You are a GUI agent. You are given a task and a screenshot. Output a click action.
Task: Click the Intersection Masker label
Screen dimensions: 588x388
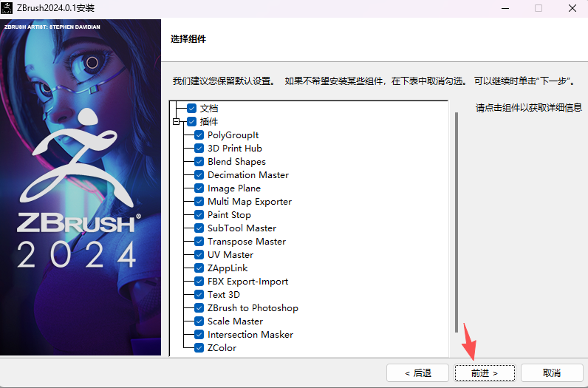pos(250,335)
